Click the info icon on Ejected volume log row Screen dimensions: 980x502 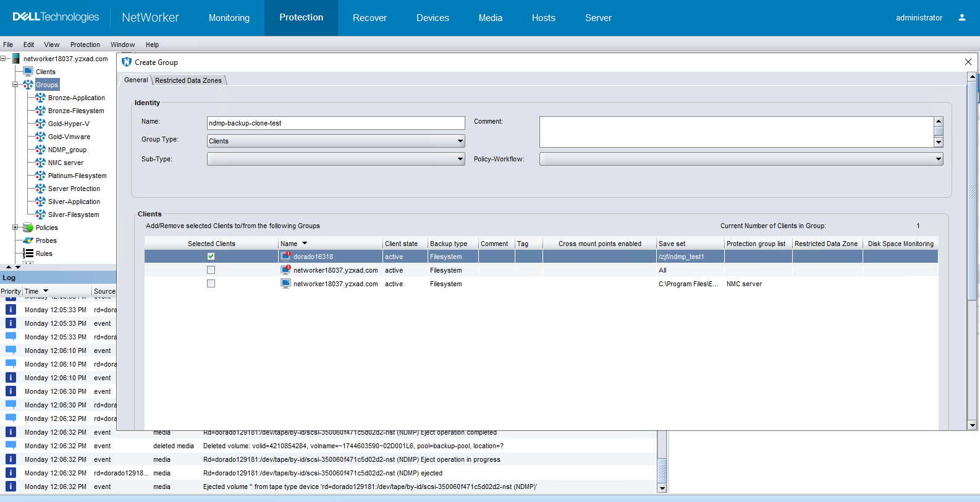coord(11,487)
